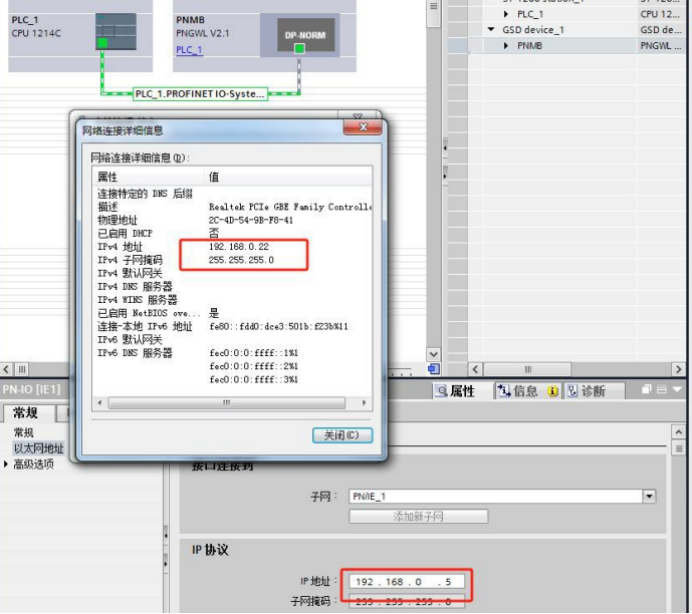This screenshot has width=692, height=614.
Task: Open the 子网 PN/IE_1 dropdown
Action: [x=649, y=496]
